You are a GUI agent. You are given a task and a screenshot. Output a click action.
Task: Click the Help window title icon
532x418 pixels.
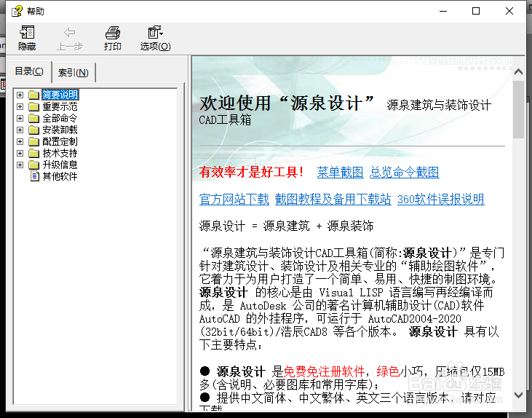[17, 11]
